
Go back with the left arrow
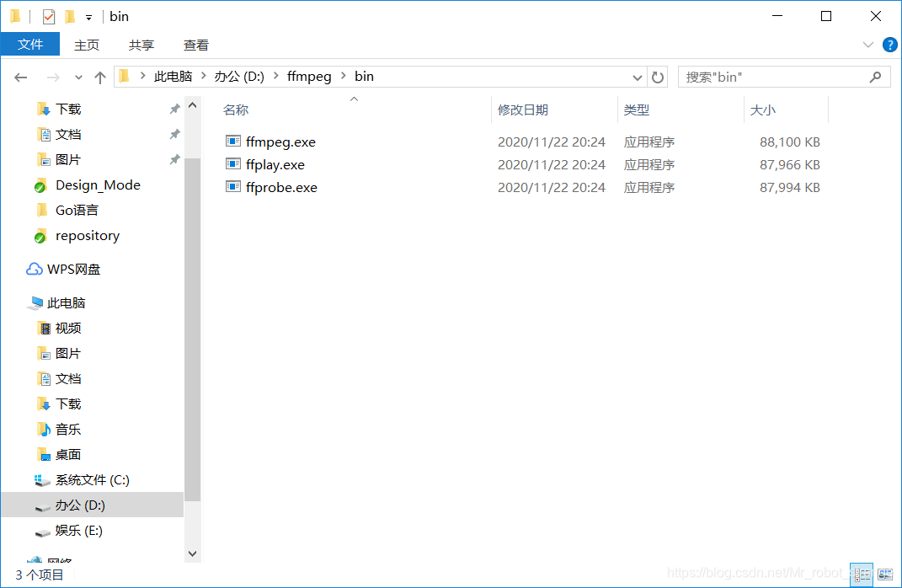(21, 78)
